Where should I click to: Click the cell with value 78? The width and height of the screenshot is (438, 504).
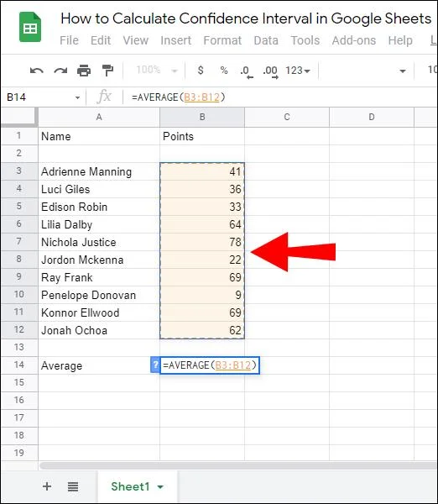(x=202, y=242)
